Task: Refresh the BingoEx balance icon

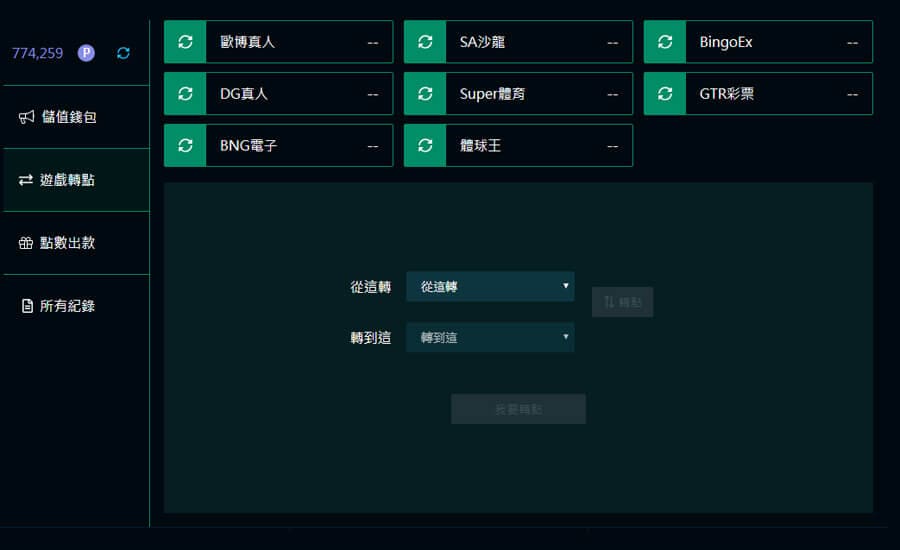Action: (665, 42)
